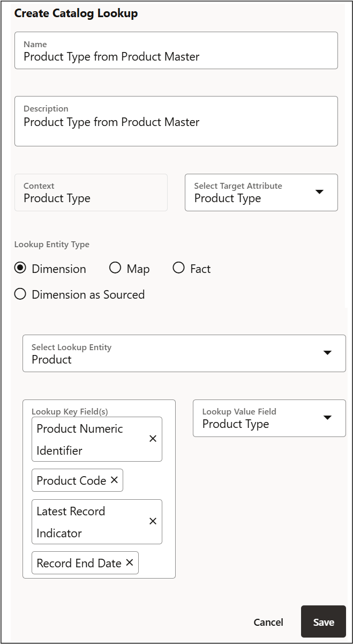Click the read-only Context field
This screenshot has width=353, height=644.
point(91,193)
